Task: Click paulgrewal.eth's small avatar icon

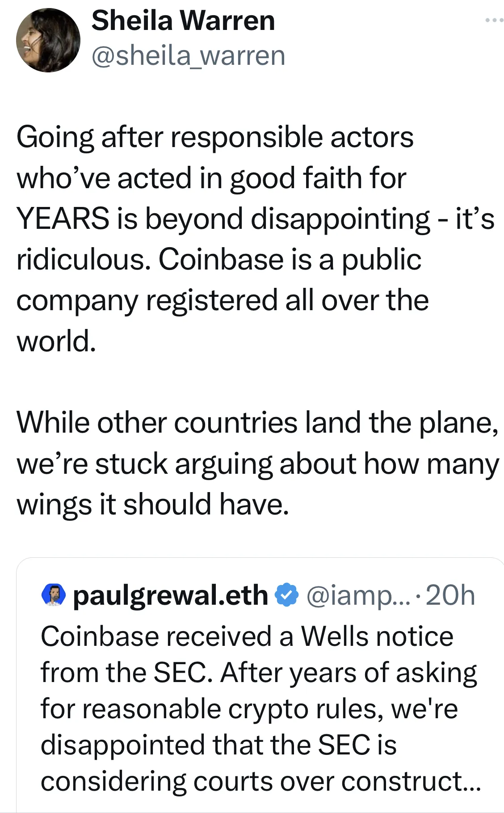Action: click(x=54, y=595)
